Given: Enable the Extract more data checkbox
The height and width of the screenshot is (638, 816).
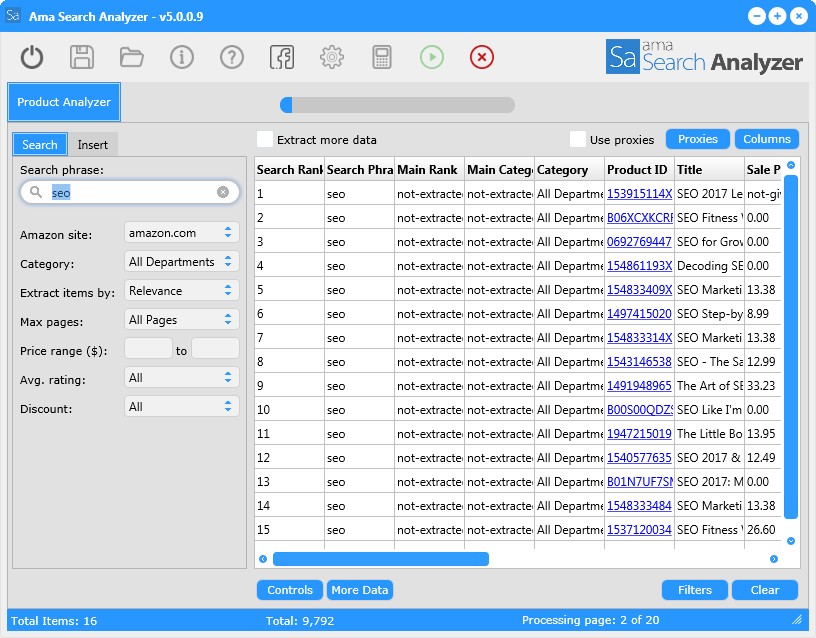Looking at the screenshot, I should (x=265, y=139).
